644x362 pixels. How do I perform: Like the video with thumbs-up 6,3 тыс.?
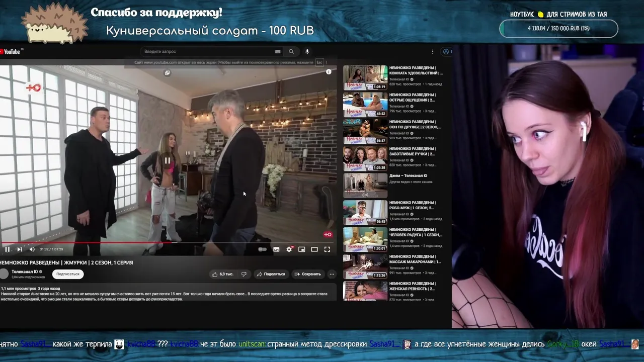222,274
